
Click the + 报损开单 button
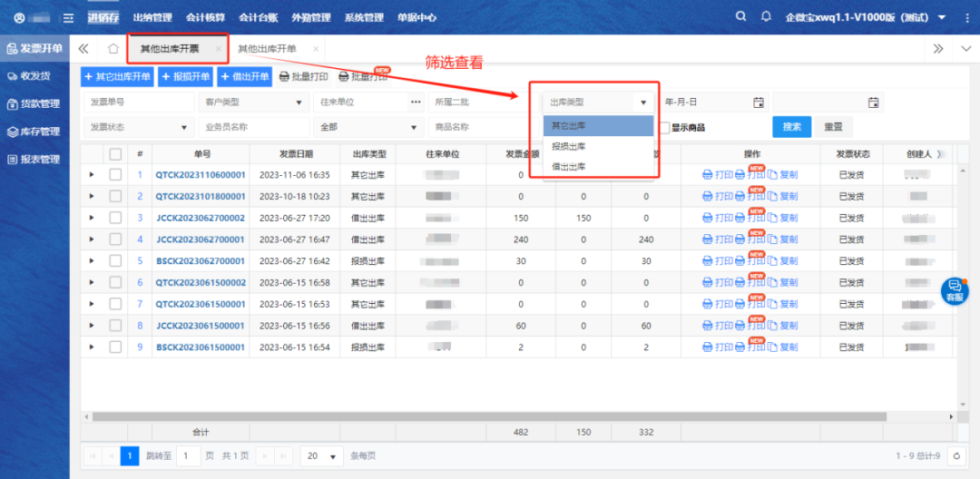coord(186,77)
